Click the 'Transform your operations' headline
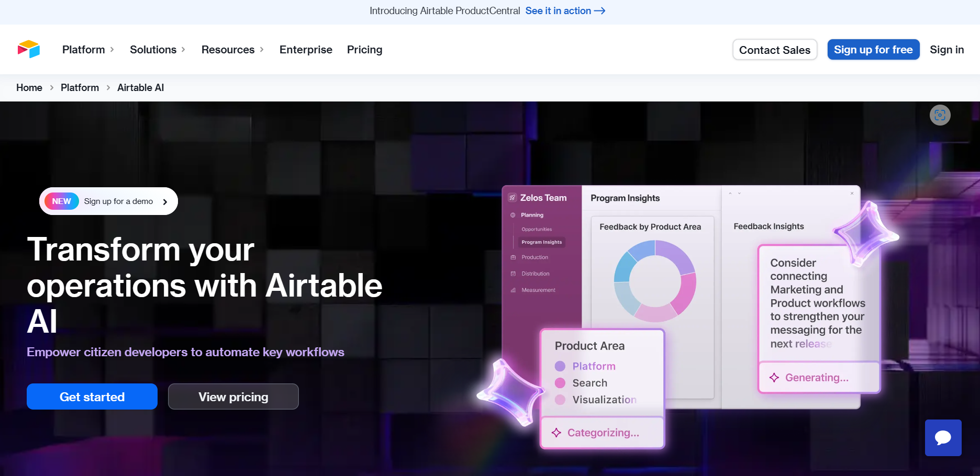 pyautogui.click(x=205, y=285)
